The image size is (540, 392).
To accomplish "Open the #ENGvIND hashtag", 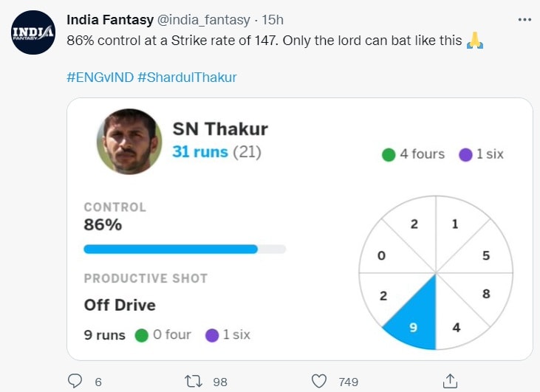I will point(98,77).
